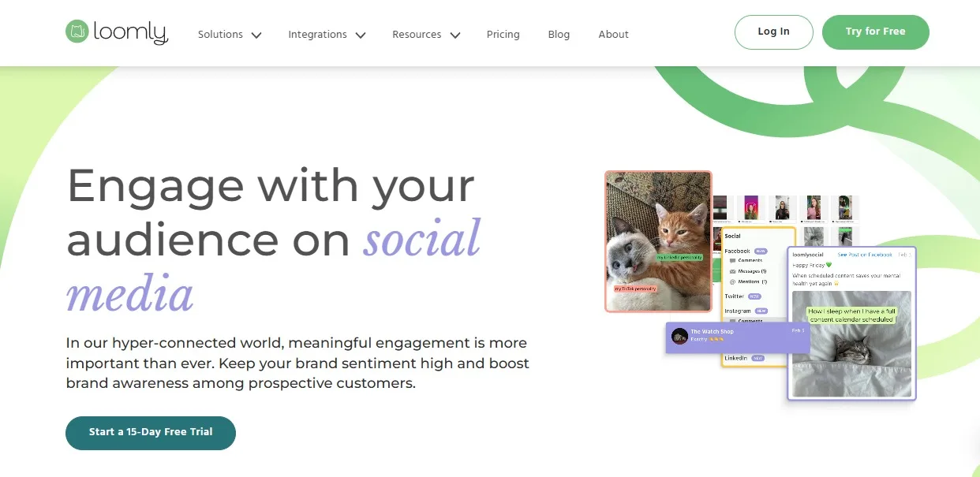Toggle the NEW badge next to Facebook

761,251
